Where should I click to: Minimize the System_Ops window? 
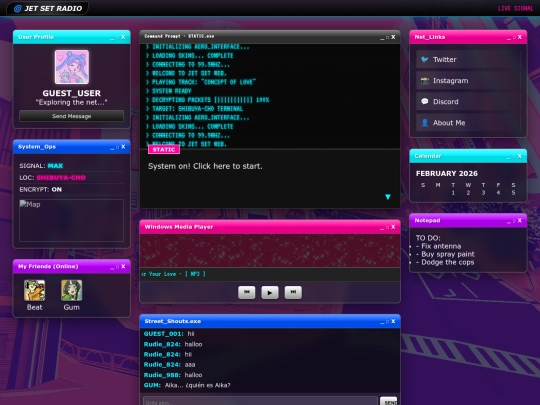point(112,147)
